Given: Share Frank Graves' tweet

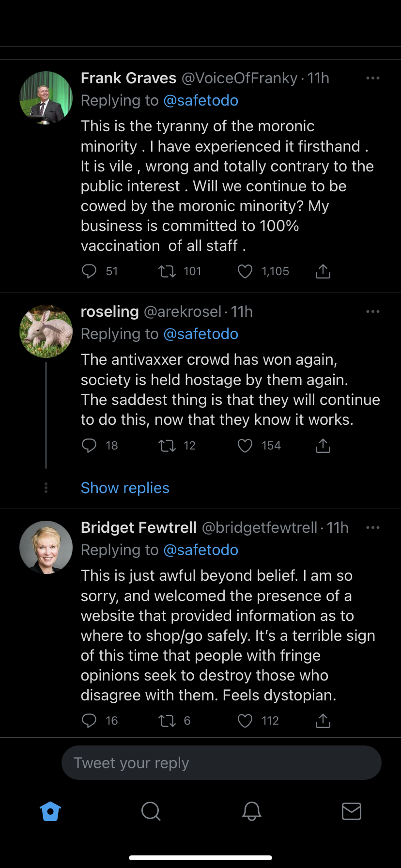Looking at the screenshot, I should 323,271.
